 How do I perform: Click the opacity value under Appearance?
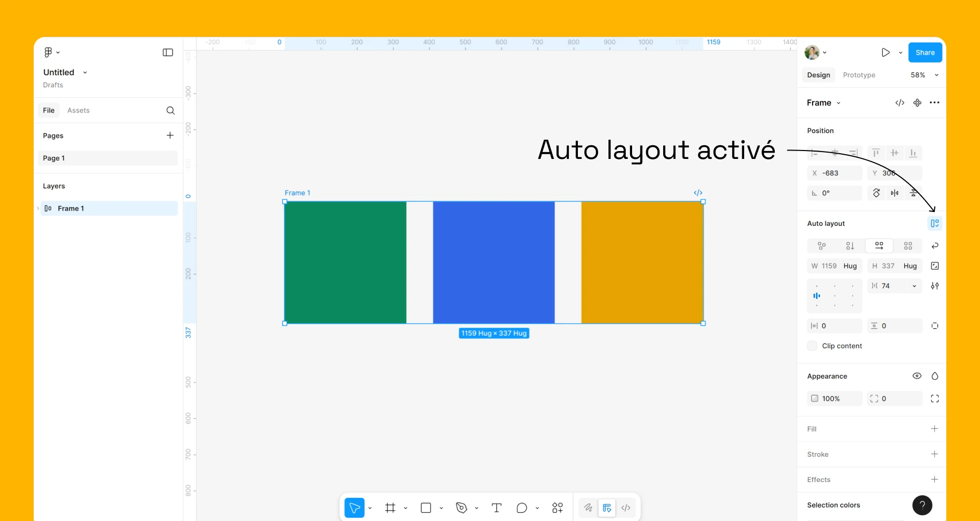[x=831, y=398]
